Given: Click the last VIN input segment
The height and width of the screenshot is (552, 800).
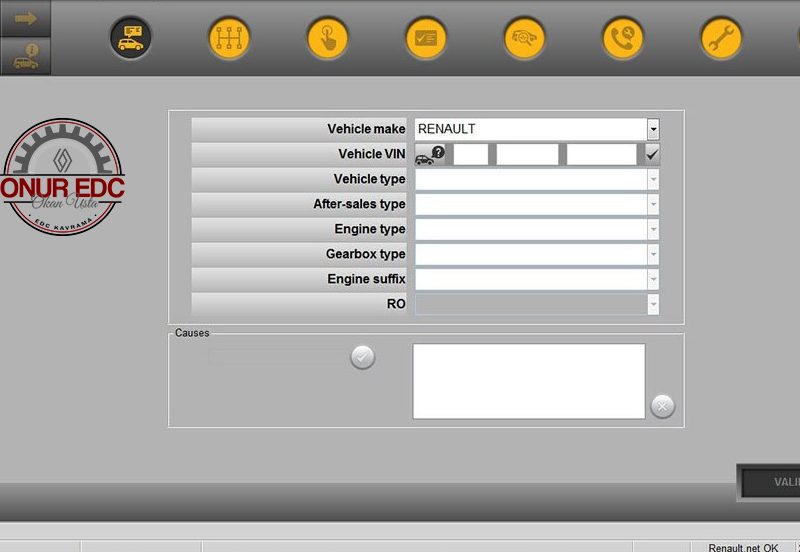Looking at the screenshot, I should click(x=602, y=154).
